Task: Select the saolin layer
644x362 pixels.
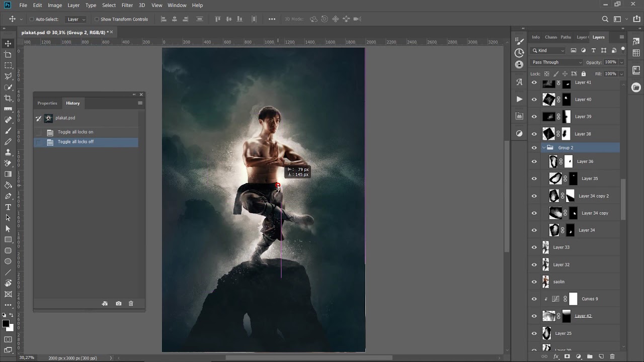Action: pyautogui.click(x=574, y=282)
